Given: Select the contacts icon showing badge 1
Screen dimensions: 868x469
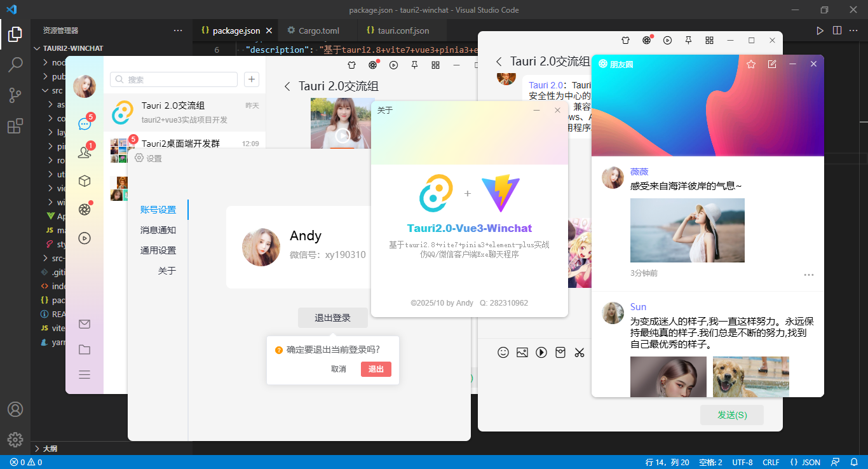Looking at the screenshot, I should 85,152.
